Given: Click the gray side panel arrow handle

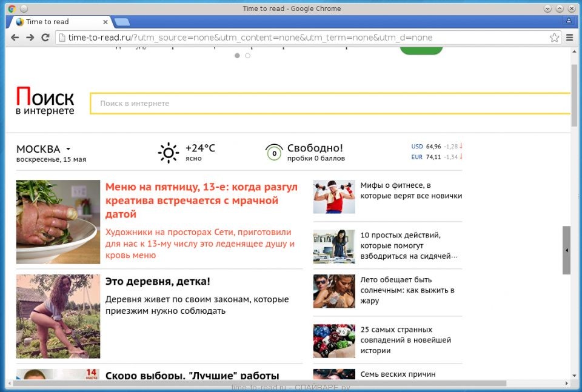Looking at the screenshot, I should tap(566, 250).
